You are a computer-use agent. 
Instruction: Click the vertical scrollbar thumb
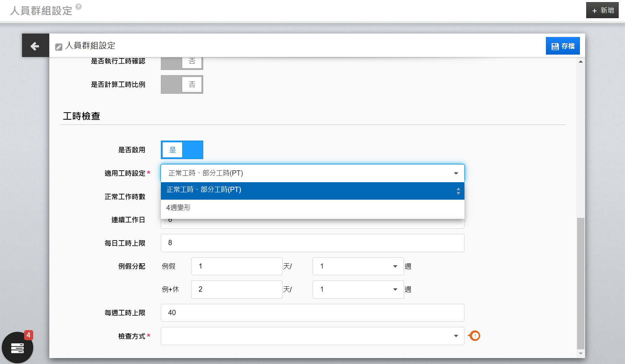coord(581,283)
